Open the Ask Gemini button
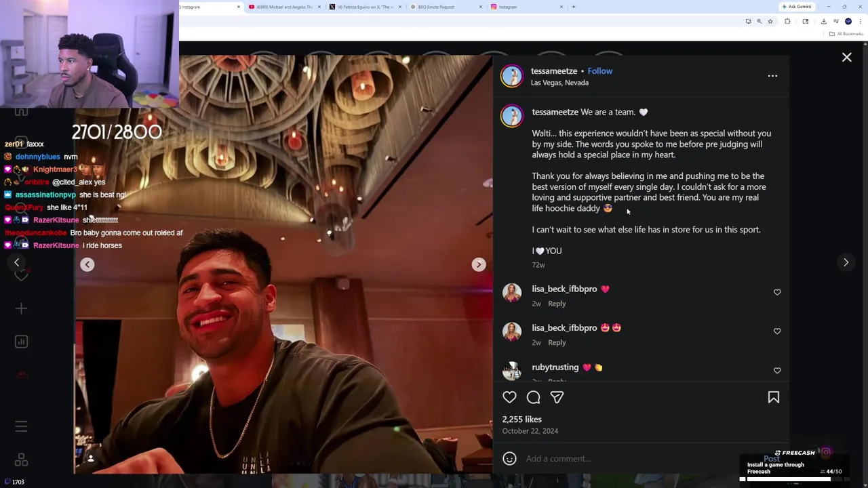The image size is (868, 488). click(x=796, y=7)
